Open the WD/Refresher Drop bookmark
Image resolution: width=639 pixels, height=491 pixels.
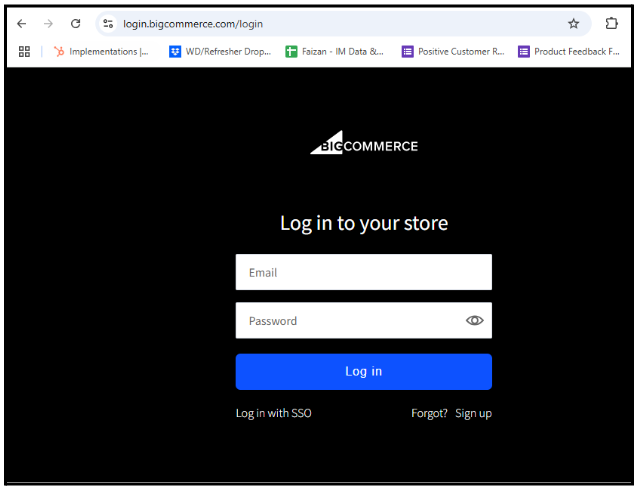coord(220,51)
